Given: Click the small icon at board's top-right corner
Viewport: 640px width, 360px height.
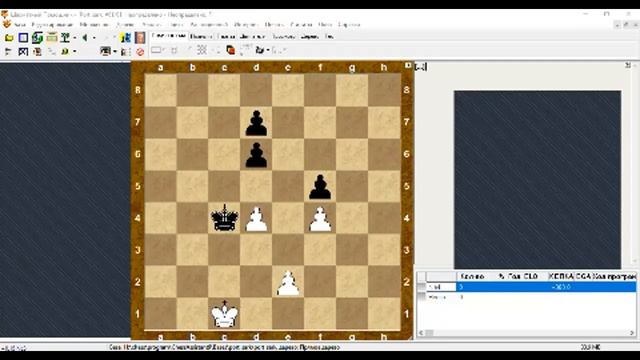Looking at the screenshot, I should point(408,66).
